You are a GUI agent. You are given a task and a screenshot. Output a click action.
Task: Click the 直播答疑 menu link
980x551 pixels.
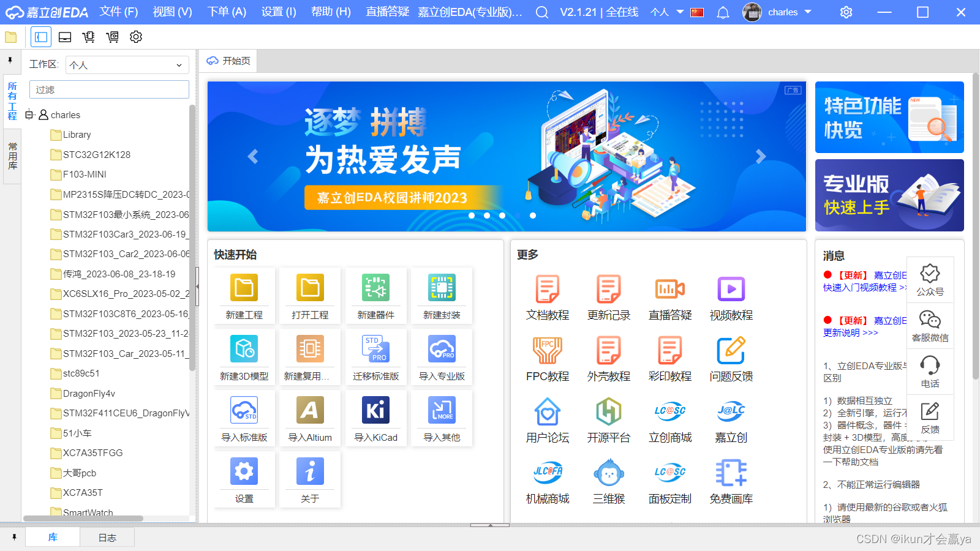click(x=387, y=12)
